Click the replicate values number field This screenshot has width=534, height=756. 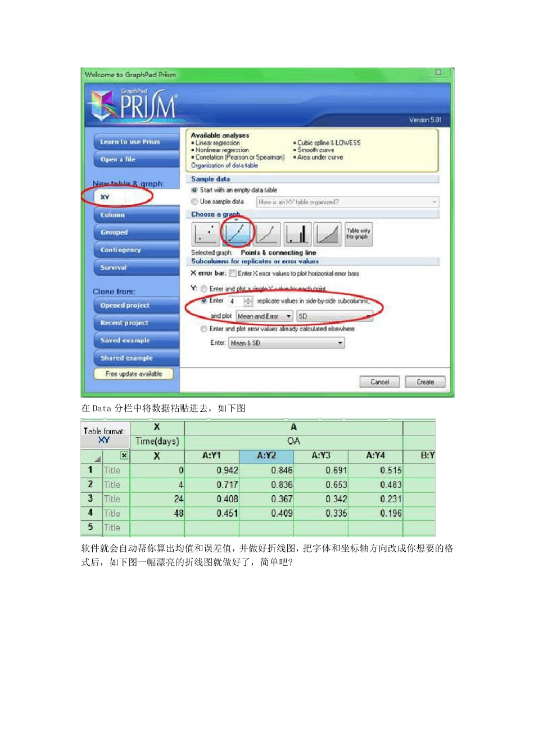[x=236, y=301]
